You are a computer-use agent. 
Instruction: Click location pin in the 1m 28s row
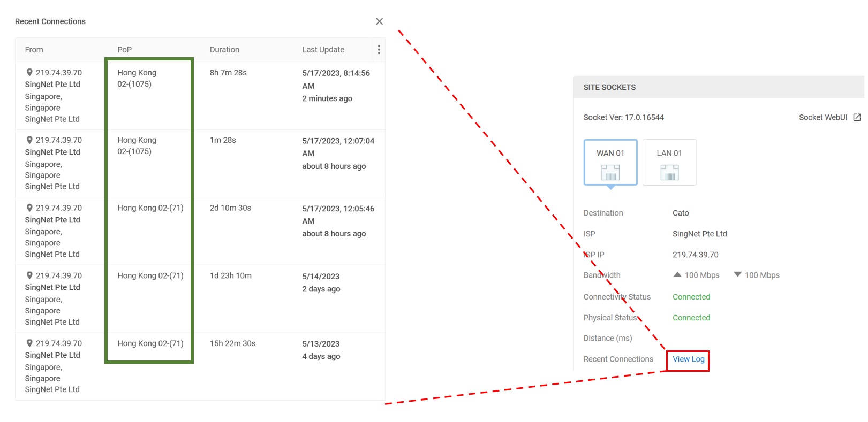tap(29, 140)
